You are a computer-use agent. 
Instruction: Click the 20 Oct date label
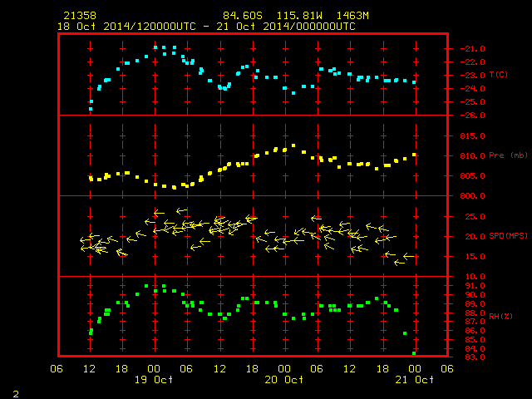click(284, 380)
